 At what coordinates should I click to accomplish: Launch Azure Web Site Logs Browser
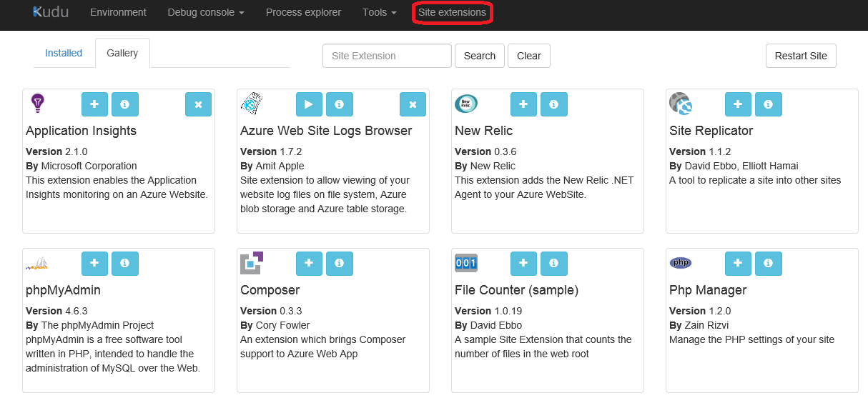pyautogui.click(x=309, y=104)
